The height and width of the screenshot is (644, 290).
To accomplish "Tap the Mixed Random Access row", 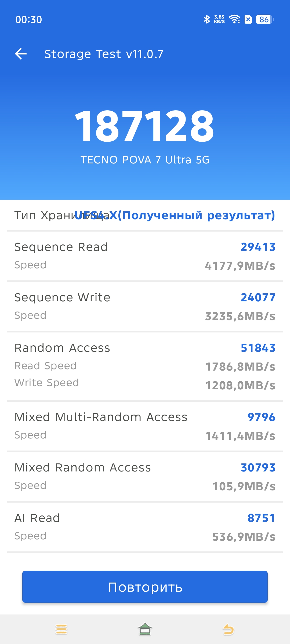I will (145, 476).
